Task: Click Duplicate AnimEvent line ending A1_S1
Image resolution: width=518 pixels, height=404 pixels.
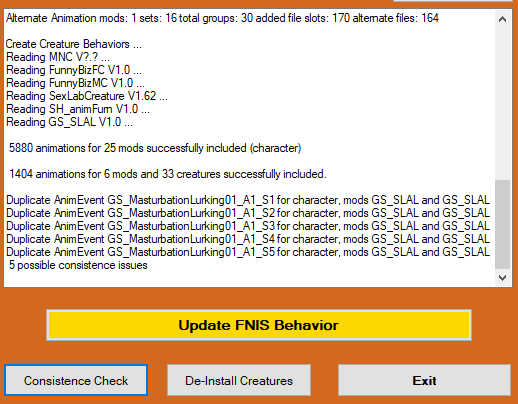Action: point(248,200)
